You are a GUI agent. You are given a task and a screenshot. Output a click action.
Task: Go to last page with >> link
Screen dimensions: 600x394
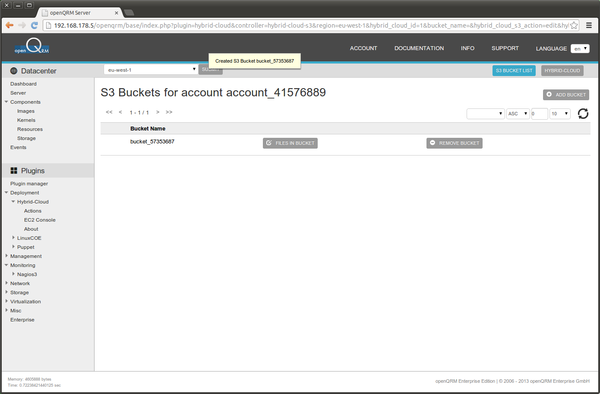pyautogui.click(x=169, y=112)
